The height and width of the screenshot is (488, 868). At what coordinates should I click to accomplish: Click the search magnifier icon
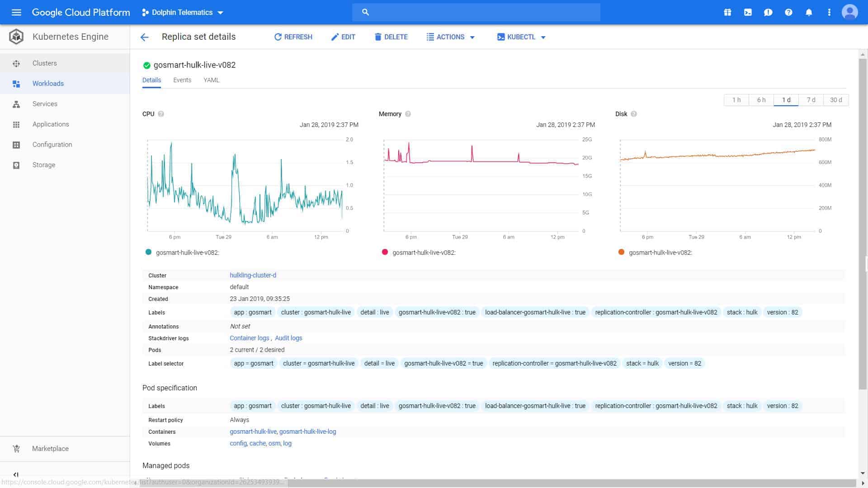[x=366, y=12]
